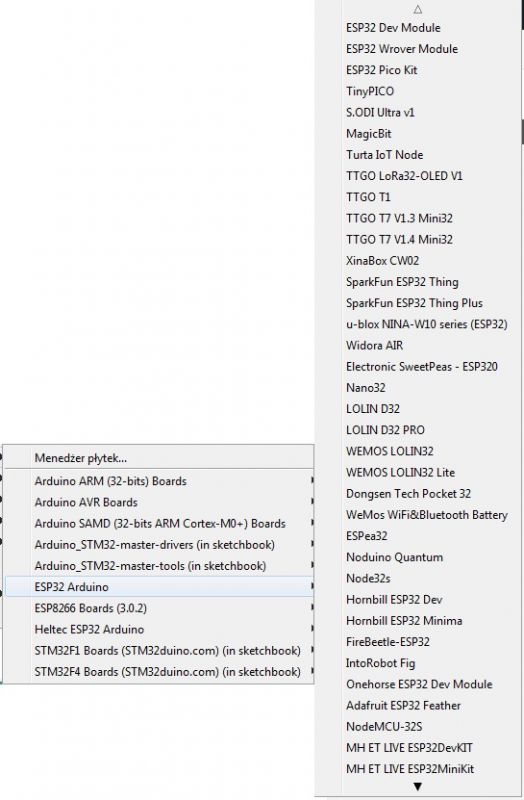Choose Widora AIR board
Viewport: 524px width, 800px height.
click(x=418, y=345)
